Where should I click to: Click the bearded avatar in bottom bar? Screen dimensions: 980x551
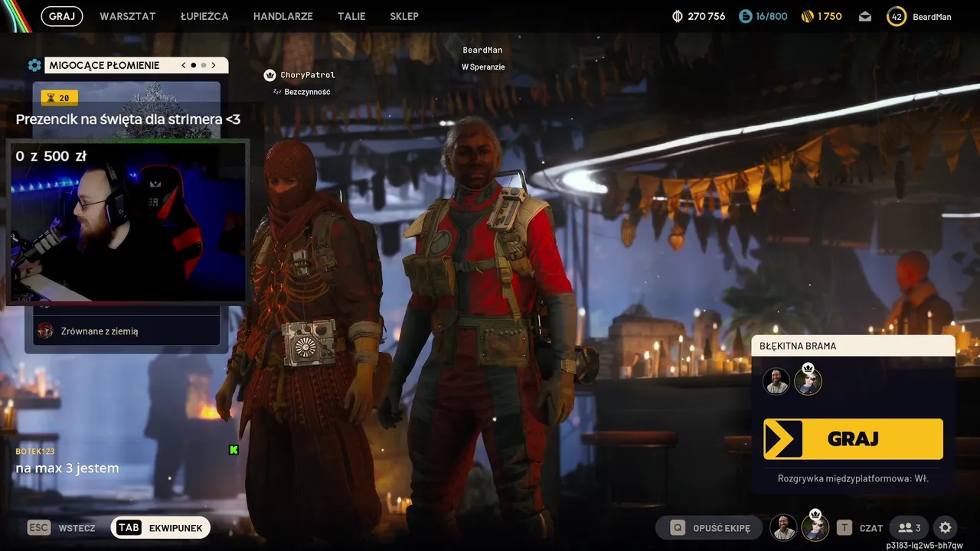[783, 527]
